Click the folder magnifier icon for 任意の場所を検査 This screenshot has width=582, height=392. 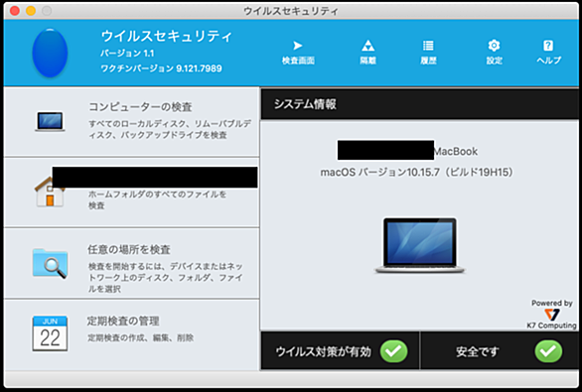point(50,264)
